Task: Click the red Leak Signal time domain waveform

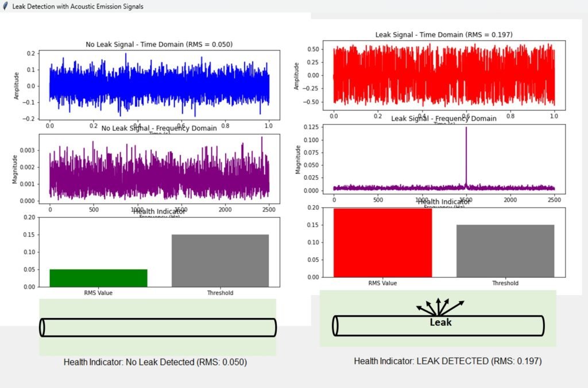Action: tap(443, 75)
